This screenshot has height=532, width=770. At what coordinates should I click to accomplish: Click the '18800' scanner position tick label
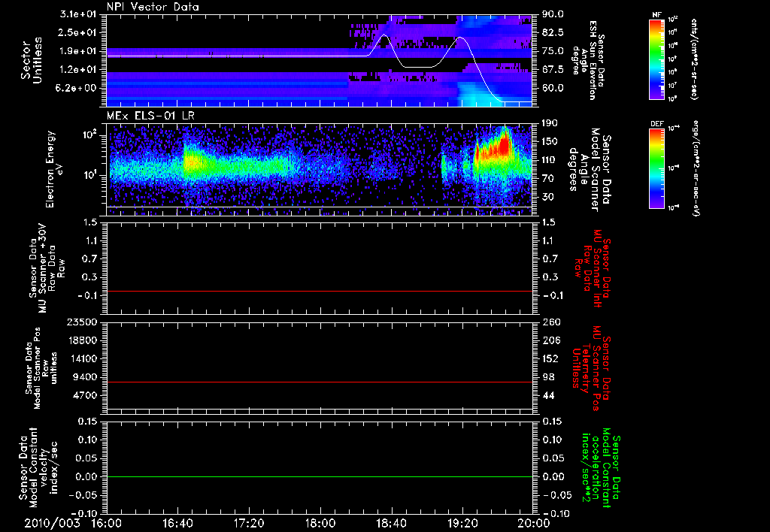point(83,340)
